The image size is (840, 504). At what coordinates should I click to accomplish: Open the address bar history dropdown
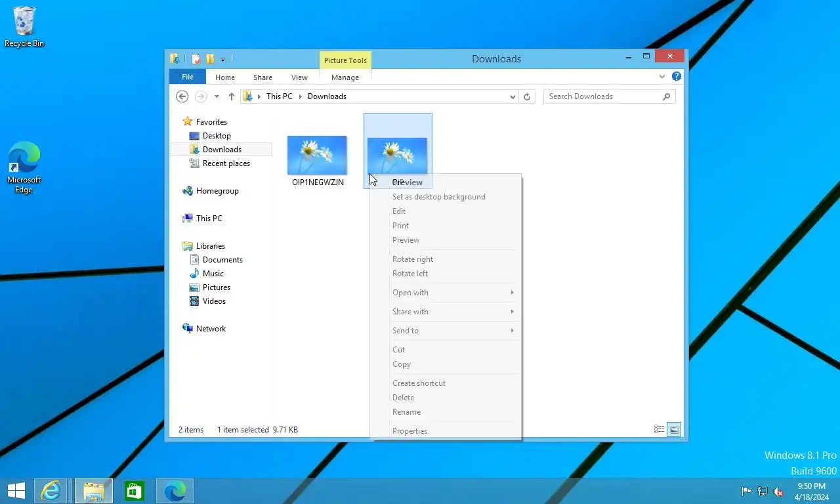tap(513, 96)
